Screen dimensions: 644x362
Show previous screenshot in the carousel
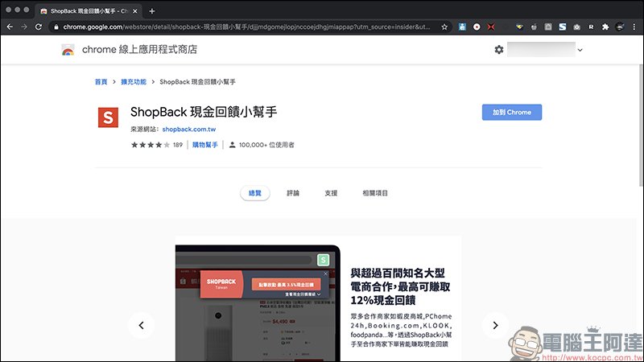pos(141,325)
